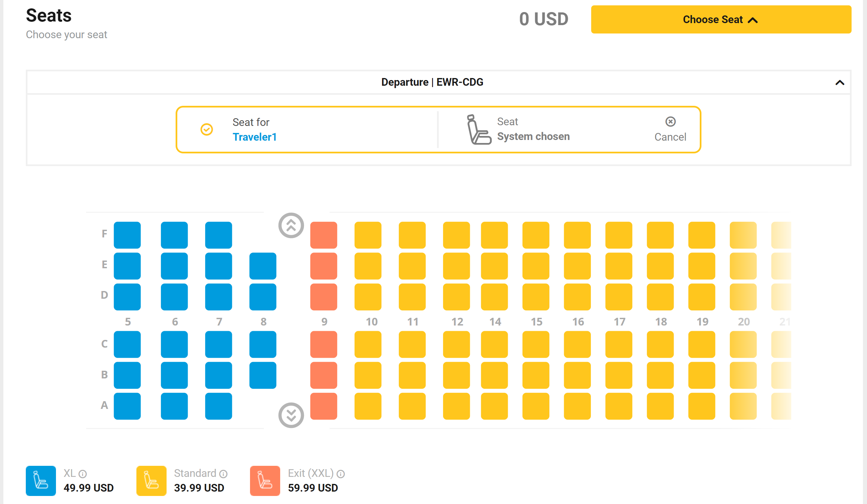The width and height of the screenshot is (867, 504).
Task: Choose XL seat 8E
Action: [x=263, y=266]
